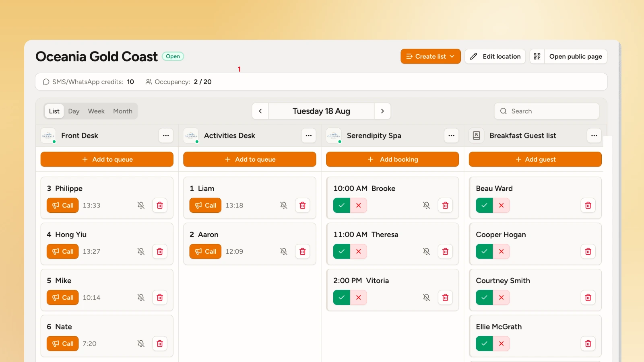The height and width of the screenshot is (362, 644).
Task: Open Serendipity Spa options menu
Action: pos(452,136)
